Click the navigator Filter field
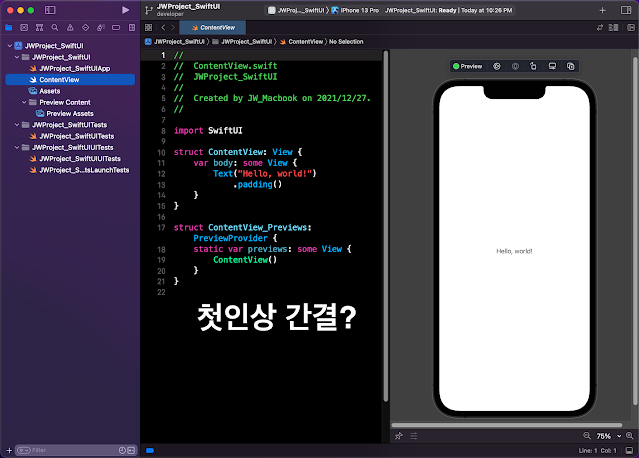Screen dimensions: 639x458 75,450
